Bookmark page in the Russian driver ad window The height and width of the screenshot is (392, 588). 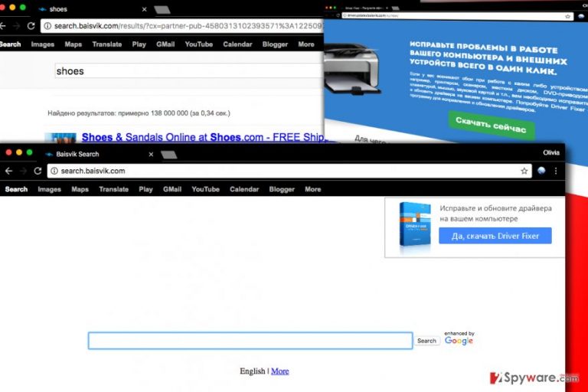coord(567,16)
